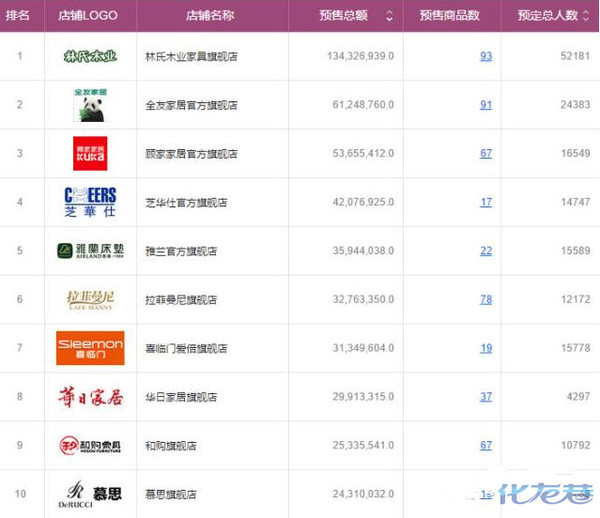
Task: Click presale total 25,335,541.0
Action: tap(363, 446)
